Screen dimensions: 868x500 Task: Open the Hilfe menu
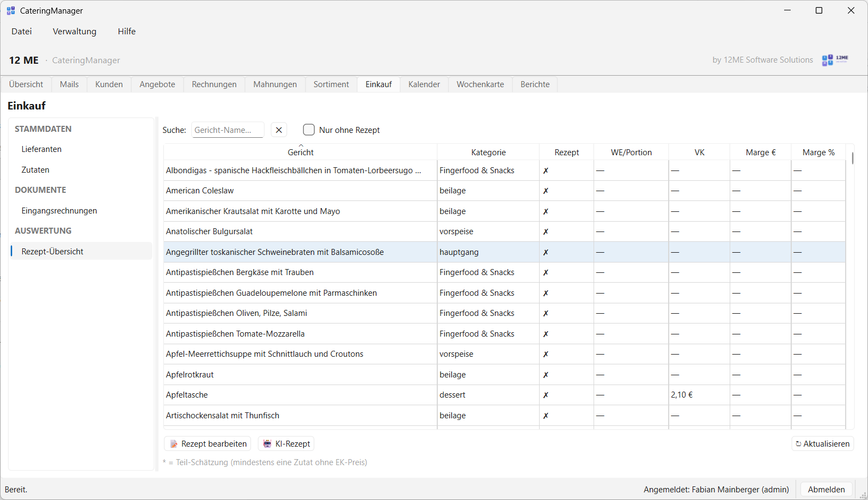(x=127, y=31)
